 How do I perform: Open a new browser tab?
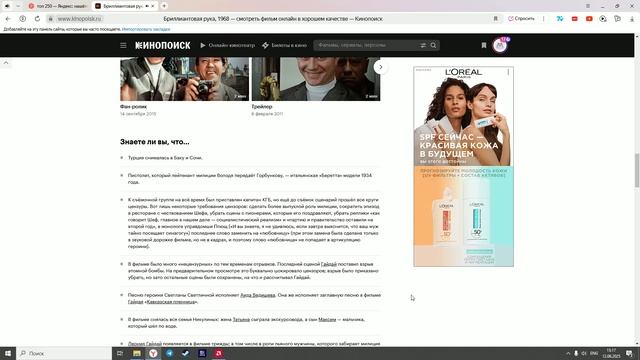164,6
